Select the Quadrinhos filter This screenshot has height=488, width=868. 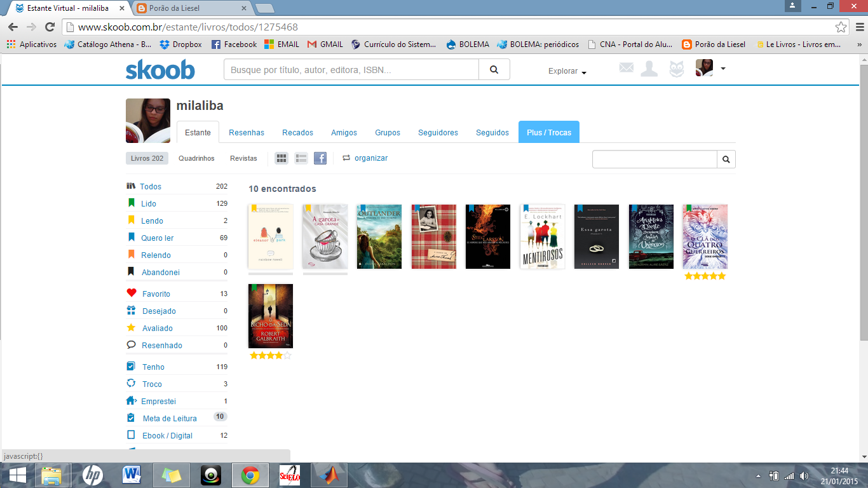pos(196,158)
